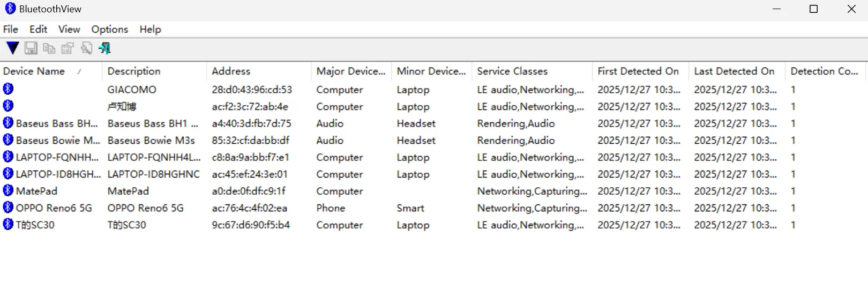Open the View menu

click(x=69, y=29)
